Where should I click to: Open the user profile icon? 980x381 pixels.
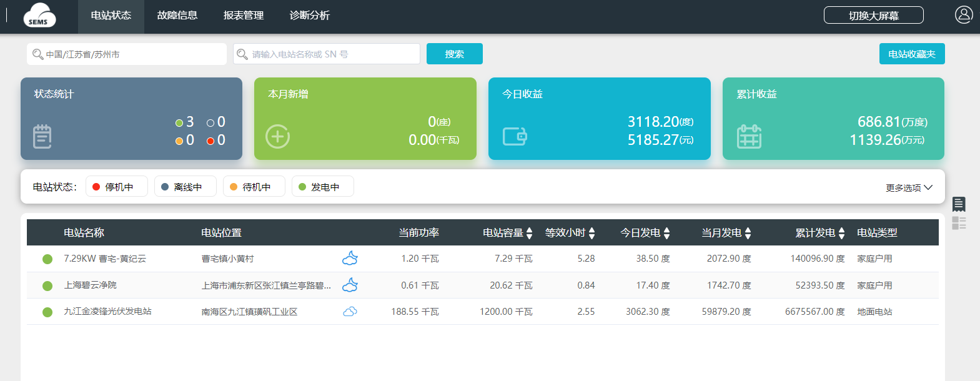963,15
